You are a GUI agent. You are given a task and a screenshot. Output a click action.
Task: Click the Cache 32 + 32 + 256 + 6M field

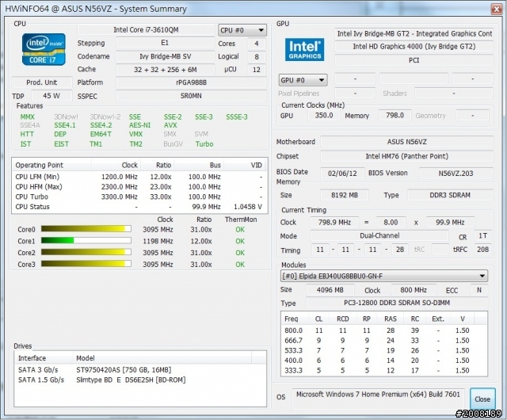pos(165,70)
